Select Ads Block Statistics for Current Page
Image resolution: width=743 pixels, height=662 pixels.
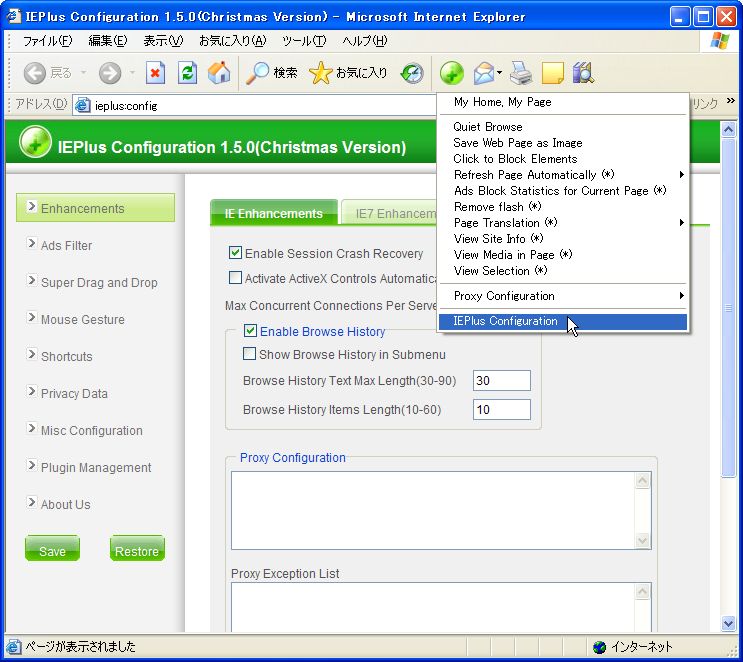tap(563, 190)
